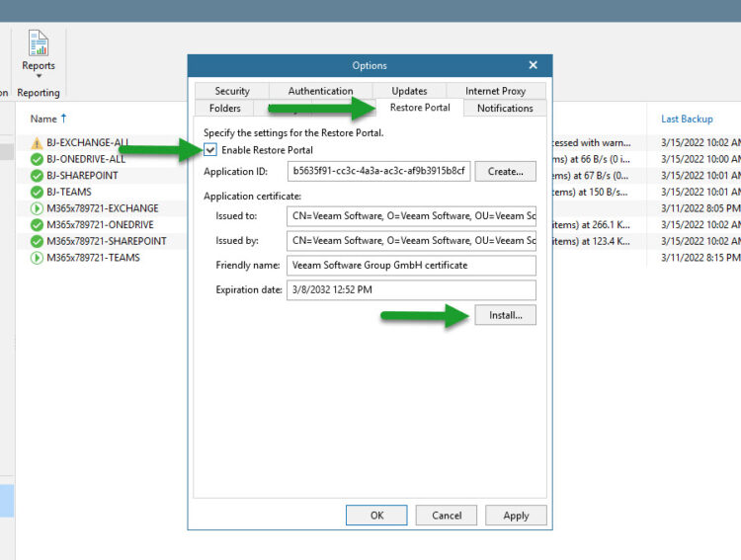Switch to the Internet Proxy tab
This screenshot has width=741, height=560.
pyautogui.click(x=495, y=91)
